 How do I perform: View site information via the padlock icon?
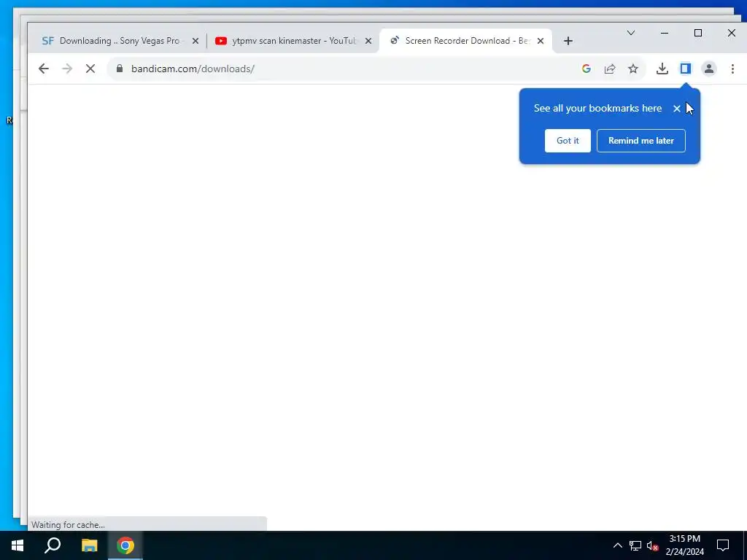coord(120,69)
